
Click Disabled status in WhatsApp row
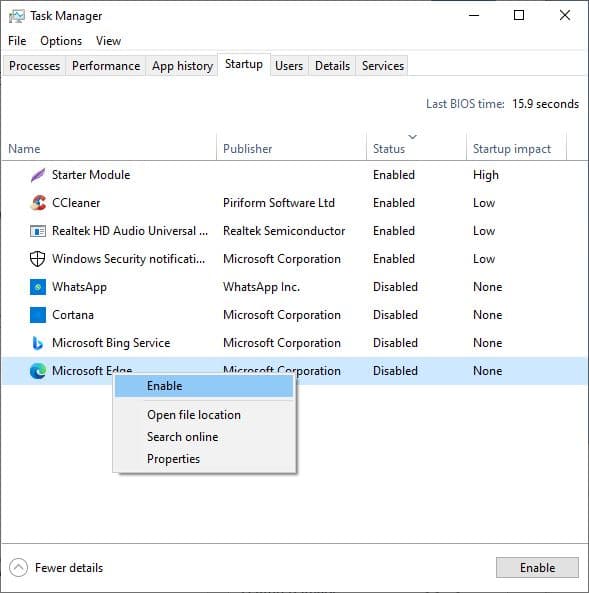point(395,287)
